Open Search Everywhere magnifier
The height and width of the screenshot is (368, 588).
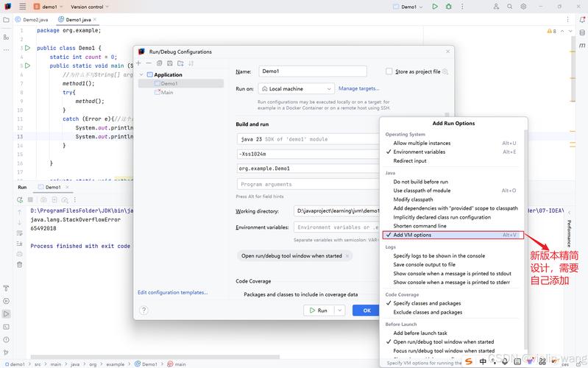510,7
